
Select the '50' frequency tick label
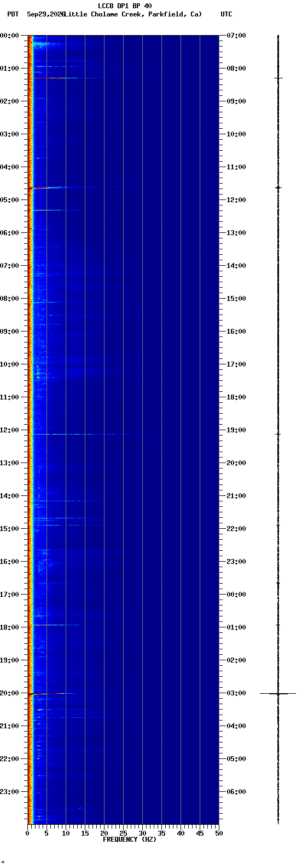point(219,833)
